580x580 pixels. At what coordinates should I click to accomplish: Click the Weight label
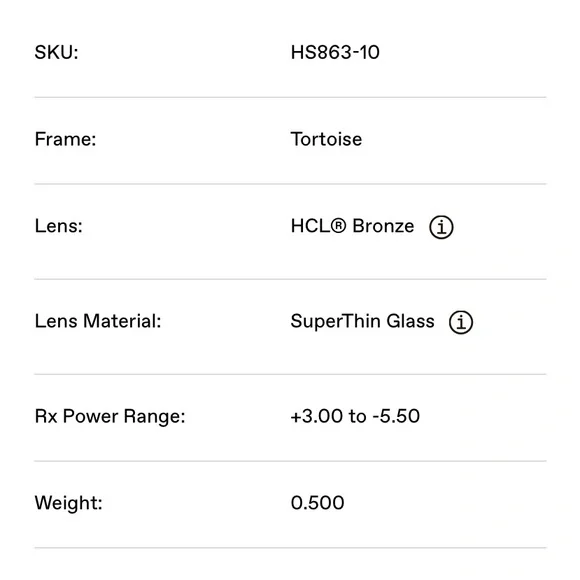click(x=68, y=503)
